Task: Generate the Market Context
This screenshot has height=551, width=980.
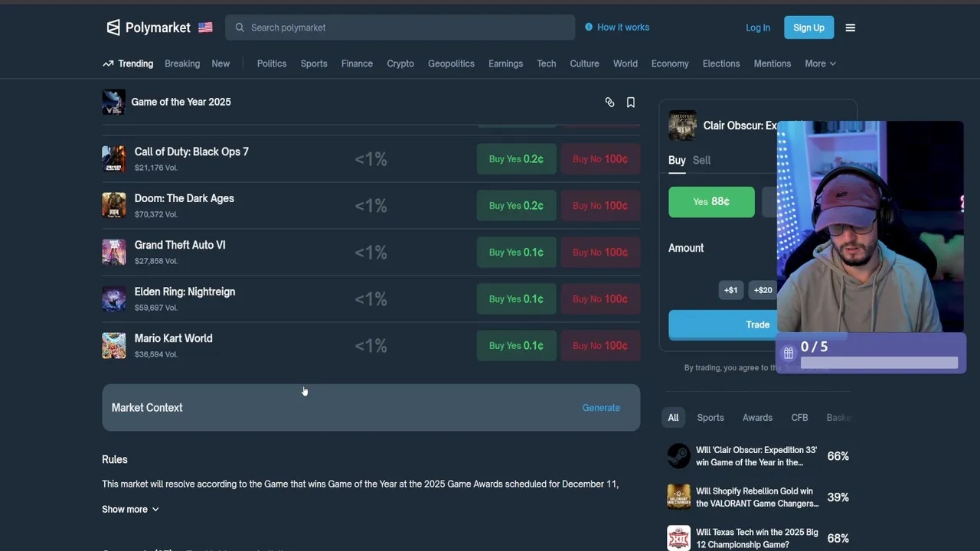Action: click(601, 408)
